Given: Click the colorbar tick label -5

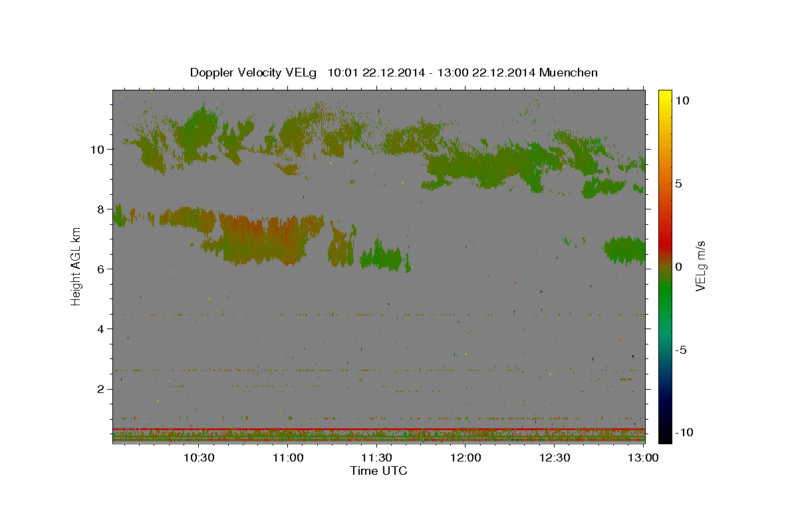Looking at the screenshot, I should point(680,350).
